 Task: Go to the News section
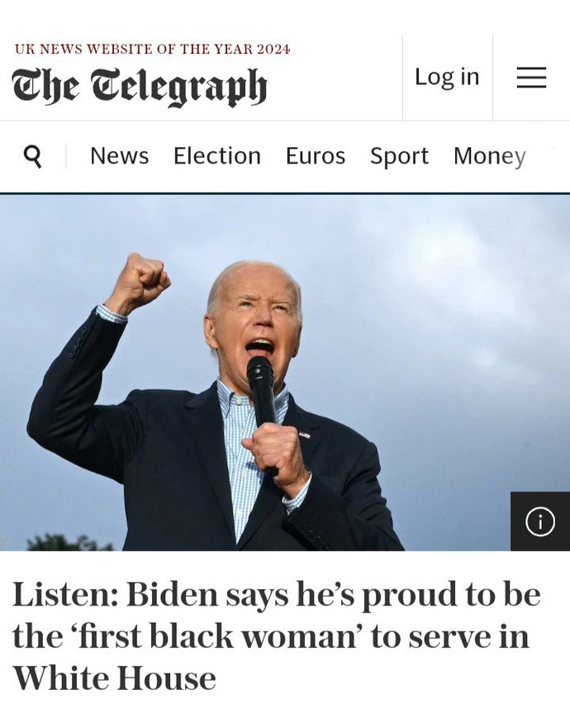(x=119, y=155)
